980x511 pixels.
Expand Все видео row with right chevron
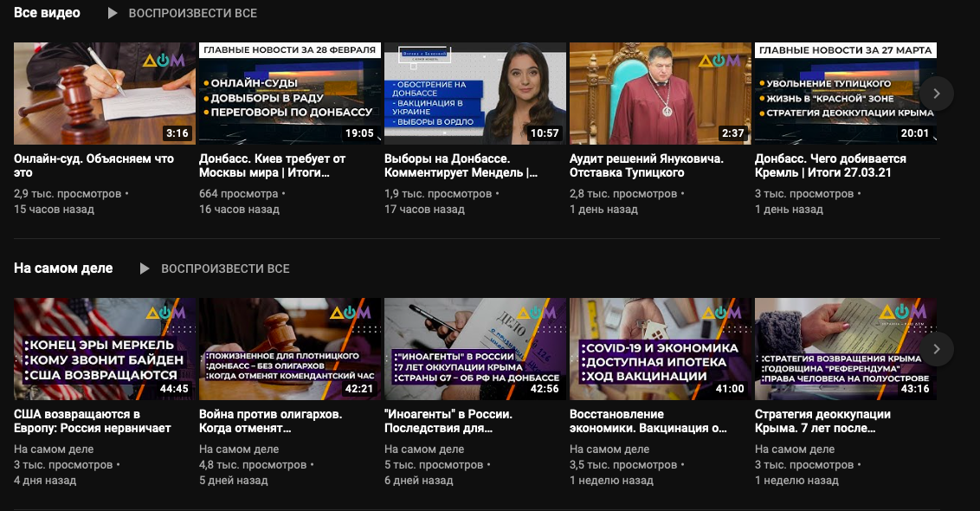pos(936,94)
